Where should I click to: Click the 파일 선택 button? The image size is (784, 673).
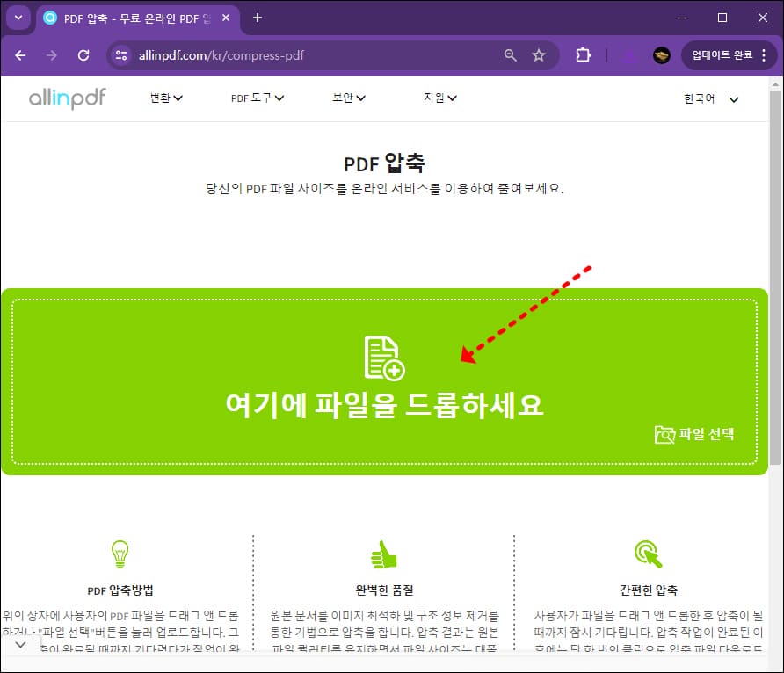[x=703, y=434]
